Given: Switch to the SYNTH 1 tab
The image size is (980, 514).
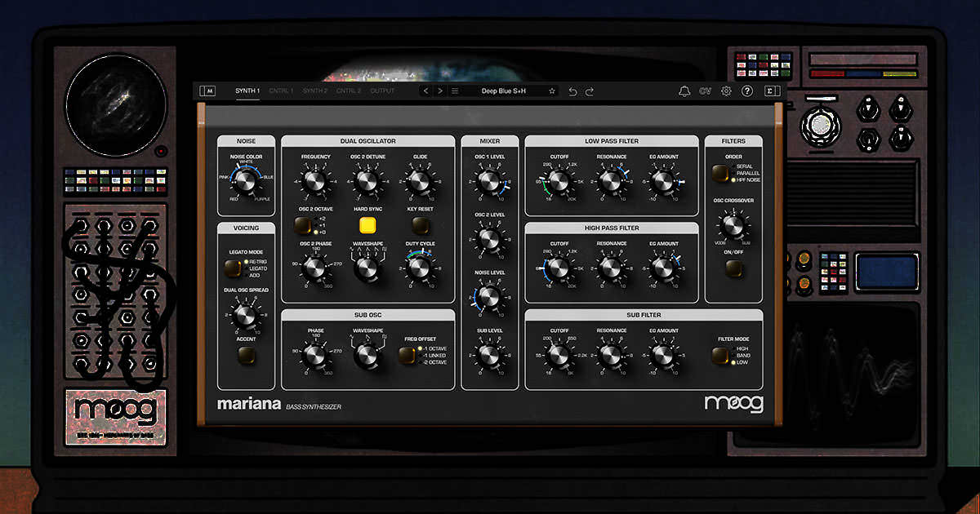Looking at the screenshot, I should click(247, 91).
